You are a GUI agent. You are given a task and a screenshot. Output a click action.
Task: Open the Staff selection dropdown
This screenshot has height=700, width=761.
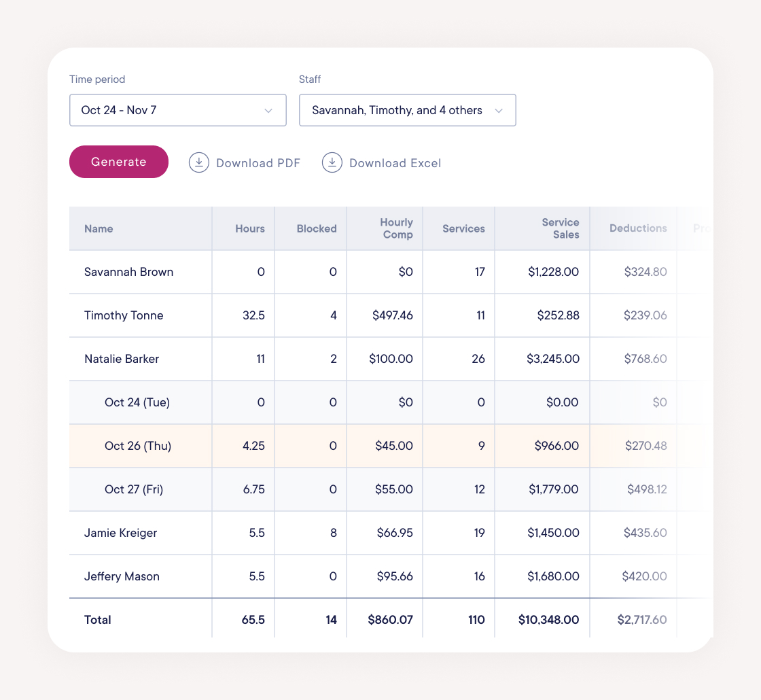point(407,110)
